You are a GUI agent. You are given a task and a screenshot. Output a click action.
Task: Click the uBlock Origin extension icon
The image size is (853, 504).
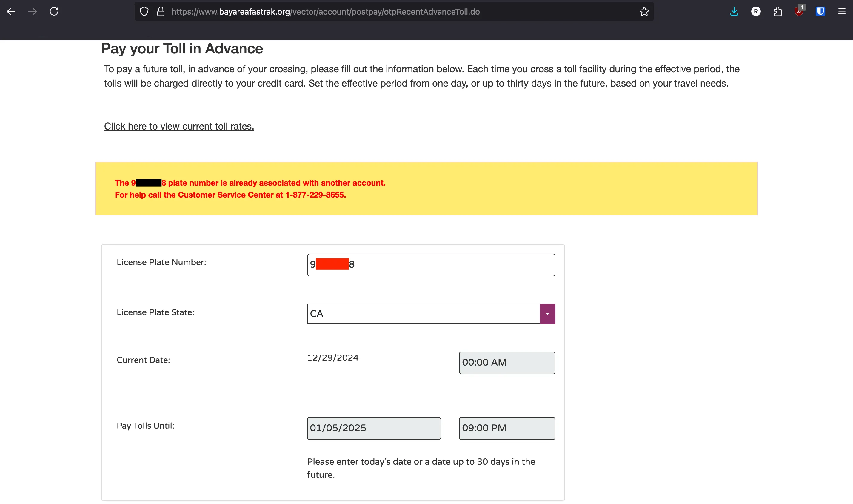point(799,12)
